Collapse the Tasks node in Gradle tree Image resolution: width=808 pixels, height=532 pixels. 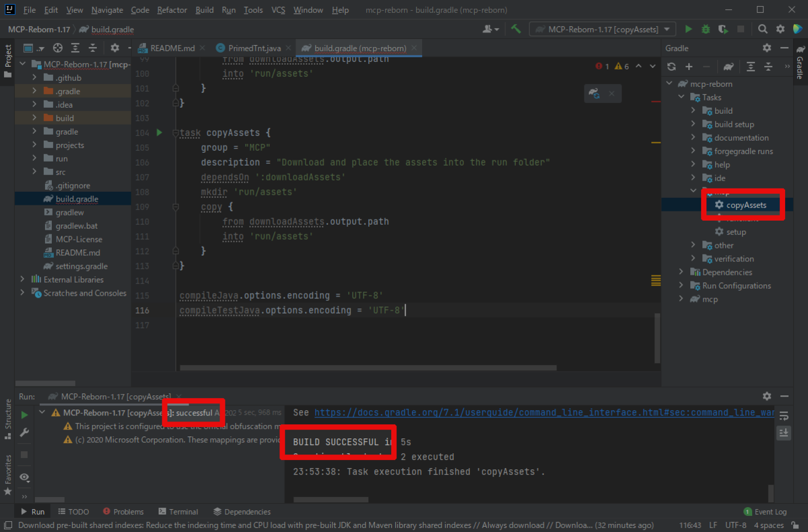[681, 97]
